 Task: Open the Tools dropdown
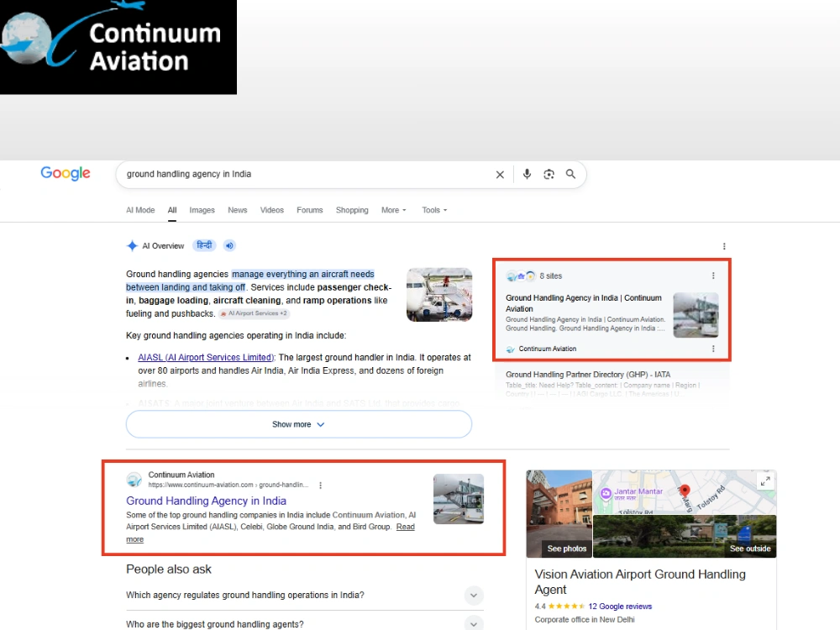(434, 210)
